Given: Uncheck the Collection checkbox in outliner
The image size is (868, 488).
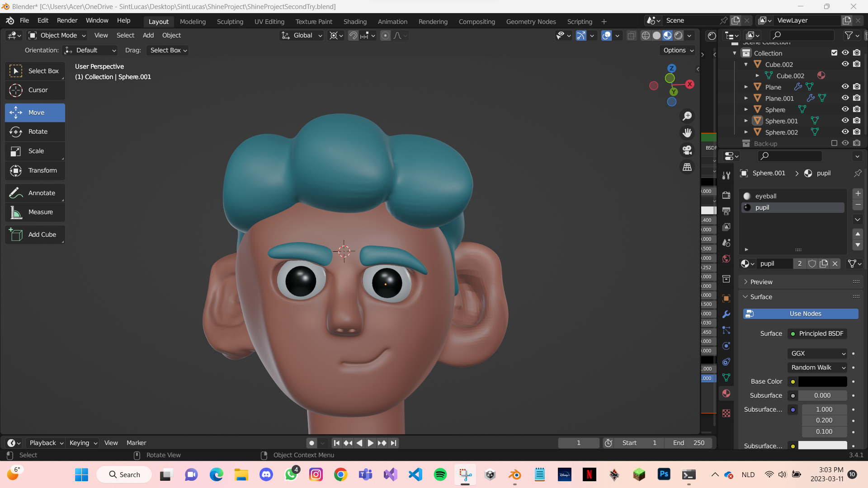Looking at the screenshot, I should click(x=834, y=53).
